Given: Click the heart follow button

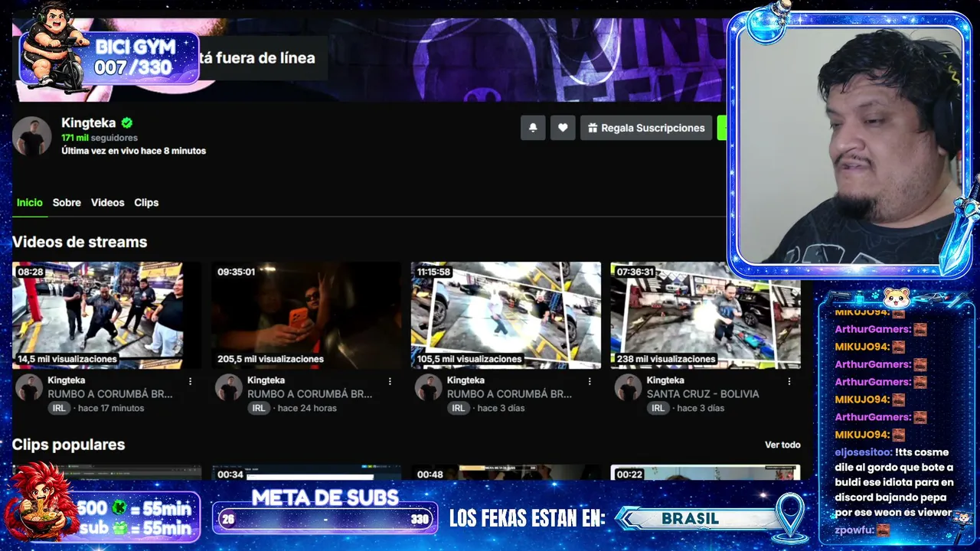Looking at the screenshot, I should [563, 128].
